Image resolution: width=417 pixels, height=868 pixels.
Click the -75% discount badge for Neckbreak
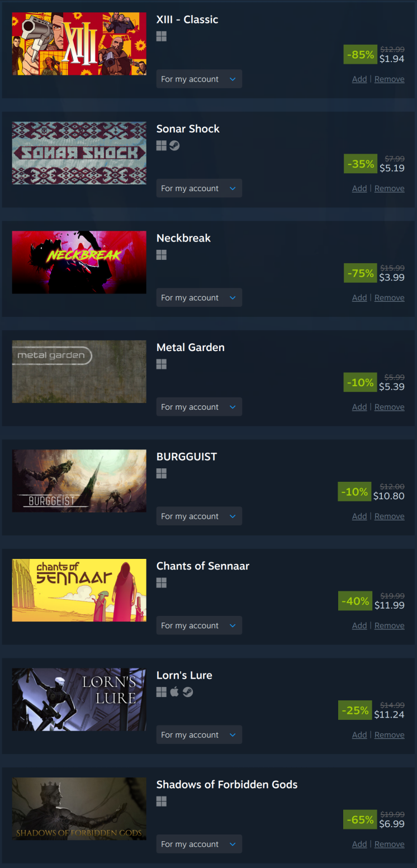tap(360, 273)
